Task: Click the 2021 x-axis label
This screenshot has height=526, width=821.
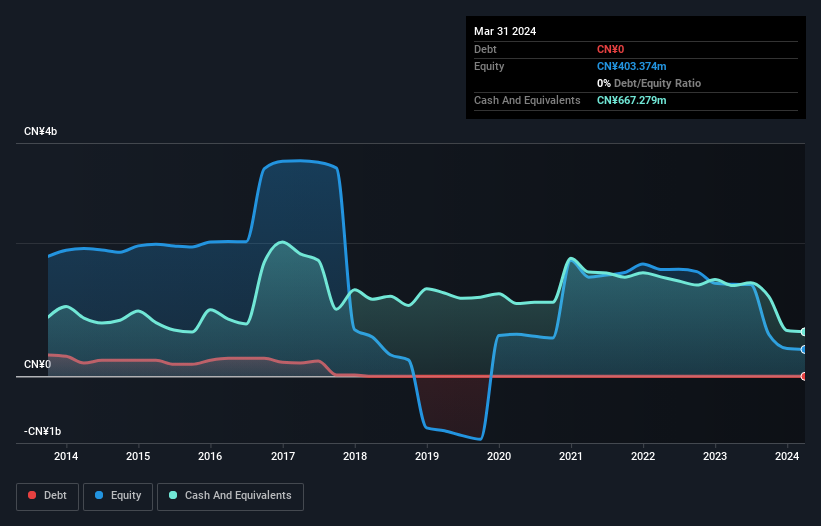Action: (571, 456)
